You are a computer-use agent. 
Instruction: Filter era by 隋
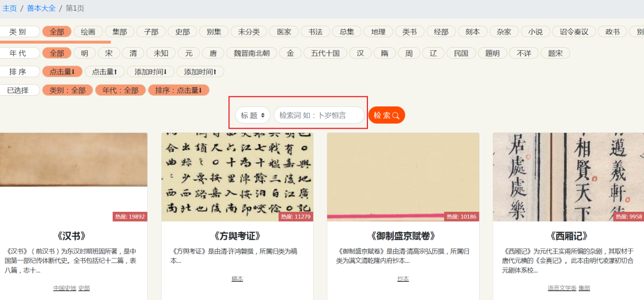point(385,53)
